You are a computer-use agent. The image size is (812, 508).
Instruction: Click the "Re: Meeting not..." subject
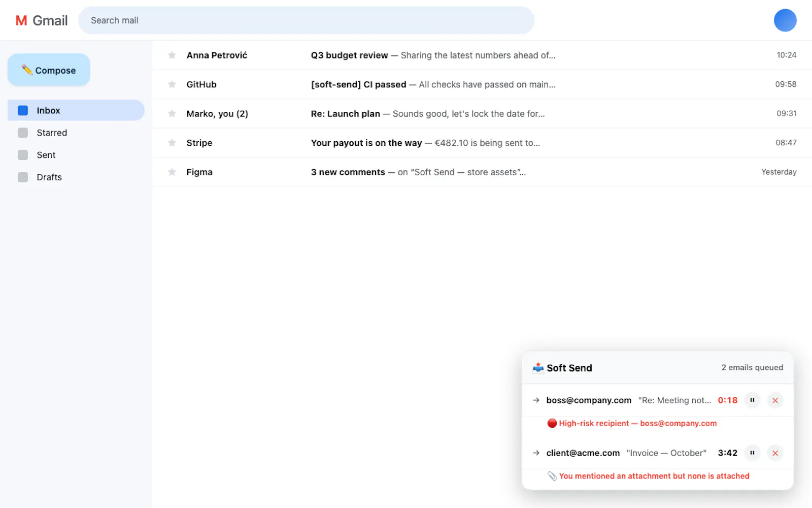pyautogui.click(x=674, y=400)
